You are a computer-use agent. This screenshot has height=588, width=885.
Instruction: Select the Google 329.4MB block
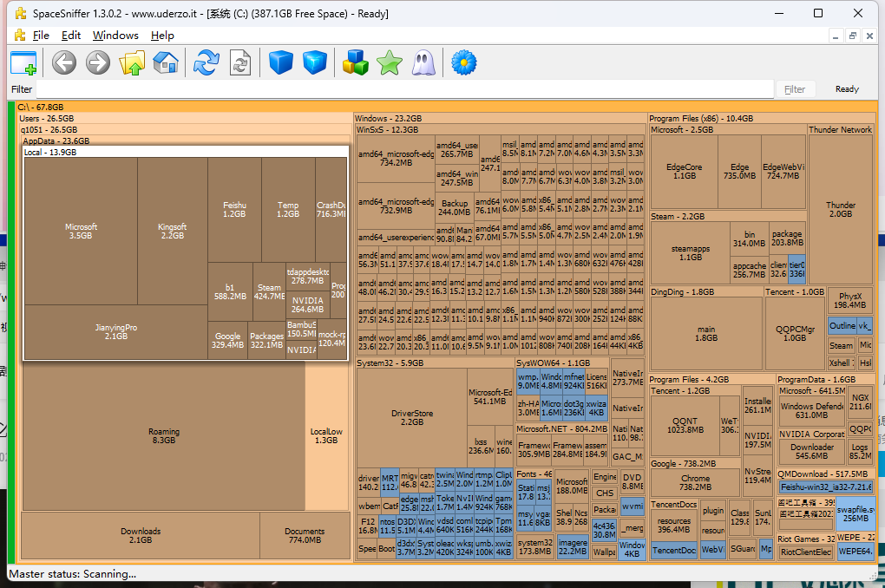[x=227, y=340]
